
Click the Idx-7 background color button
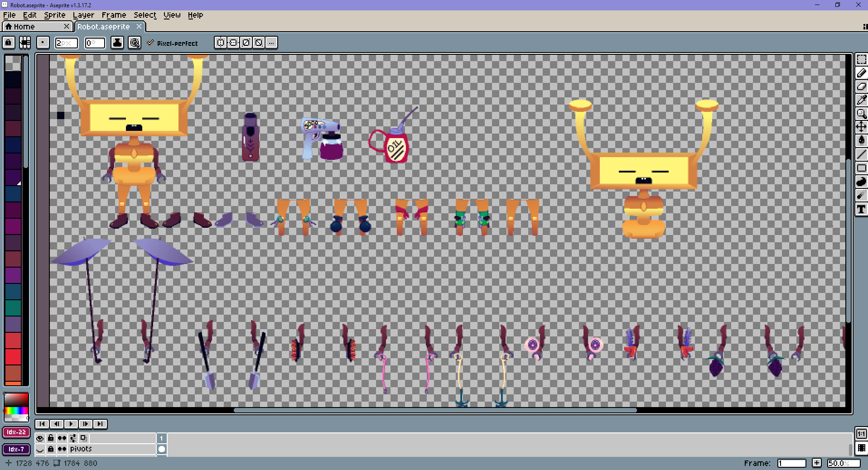[x=16, y=449]
